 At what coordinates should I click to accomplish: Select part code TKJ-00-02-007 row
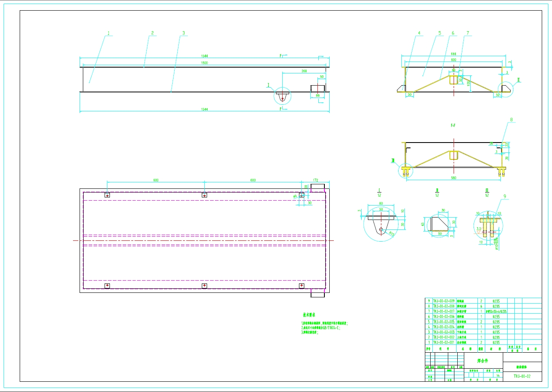[444, 311]
